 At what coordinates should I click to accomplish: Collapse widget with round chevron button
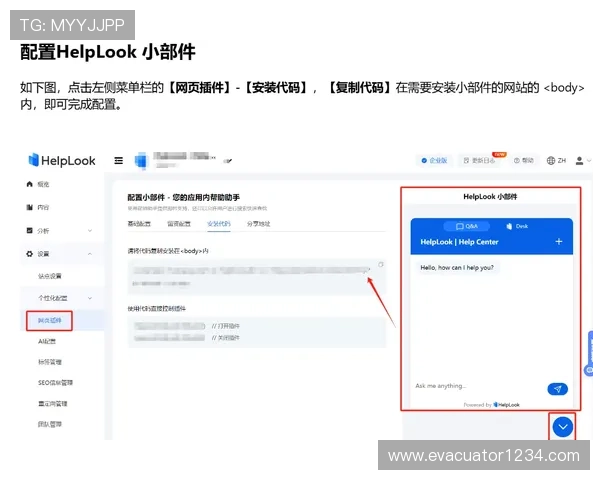(562, 427)
